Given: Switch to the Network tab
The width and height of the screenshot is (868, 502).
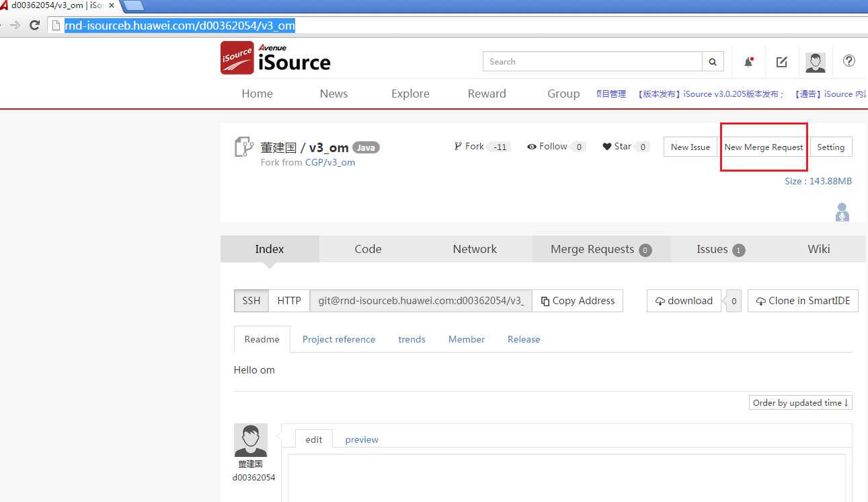Looking at the screenshot, I should click(x=475, y=249).
